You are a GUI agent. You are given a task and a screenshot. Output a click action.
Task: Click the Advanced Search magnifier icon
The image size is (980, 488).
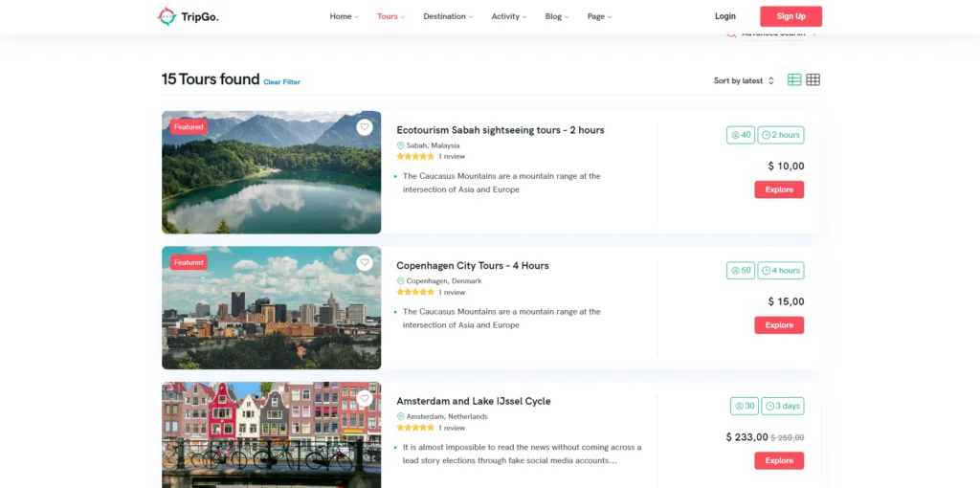tap(731, 35)
